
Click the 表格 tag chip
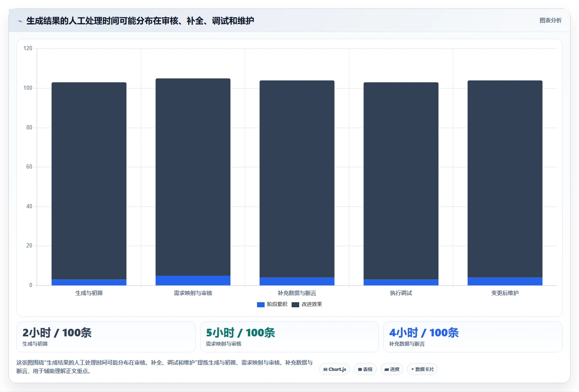(x=365, y=369)
